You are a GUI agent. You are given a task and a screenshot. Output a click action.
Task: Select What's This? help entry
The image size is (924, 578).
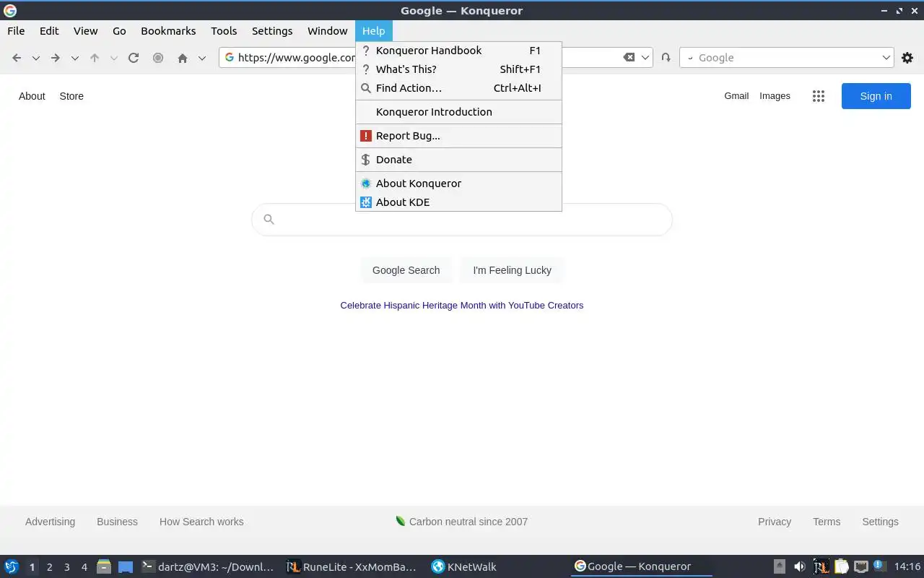pyautogui.click(x=458, y=69)
